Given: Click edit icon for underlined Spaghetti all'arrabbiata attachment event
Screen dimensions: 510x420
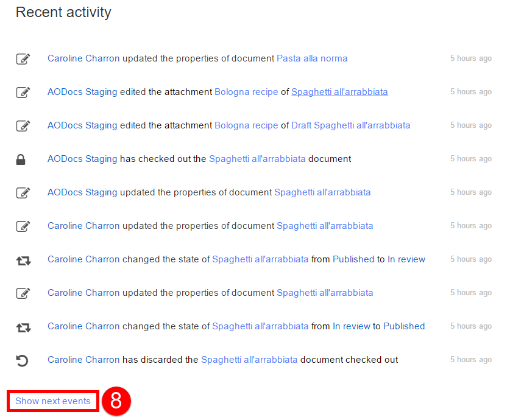Looking at the screenshot, I should coord(23,93).
